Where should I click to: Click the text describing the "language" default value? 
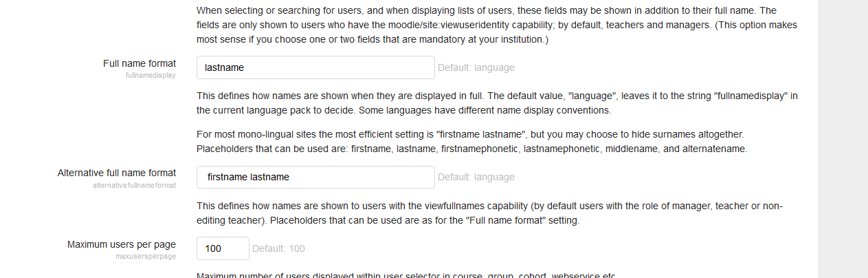pyautogui.click(x=497, y=103)
